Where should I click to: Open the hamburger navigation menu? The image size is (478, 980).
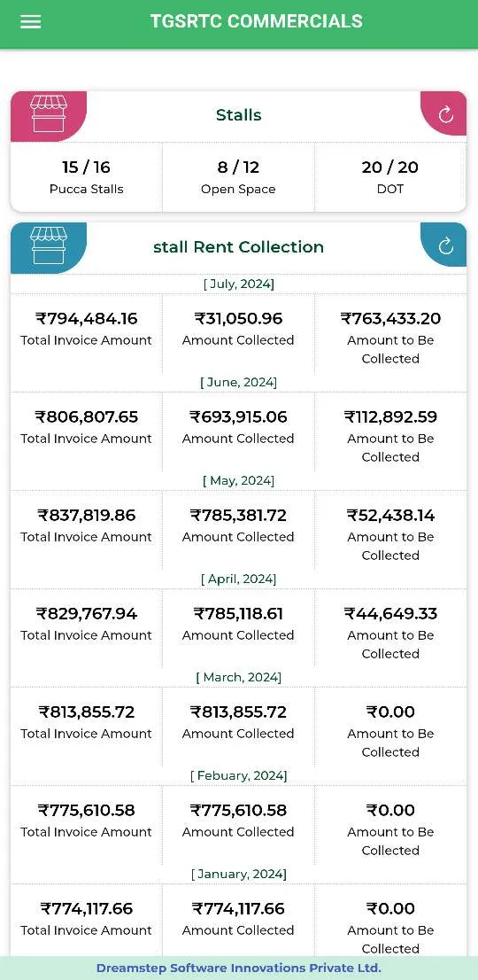click(31, 22)
